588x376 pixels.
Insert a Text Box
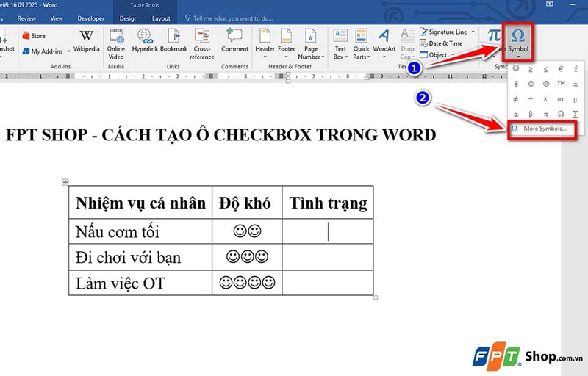pyautogui.click(x=340, y=44)
